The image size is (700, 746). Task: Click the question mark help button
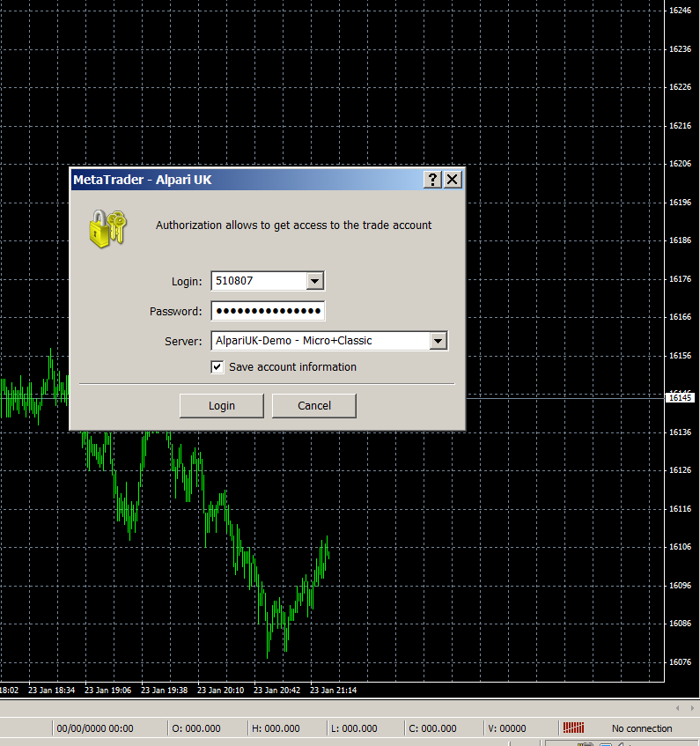(x=432, y=180)
